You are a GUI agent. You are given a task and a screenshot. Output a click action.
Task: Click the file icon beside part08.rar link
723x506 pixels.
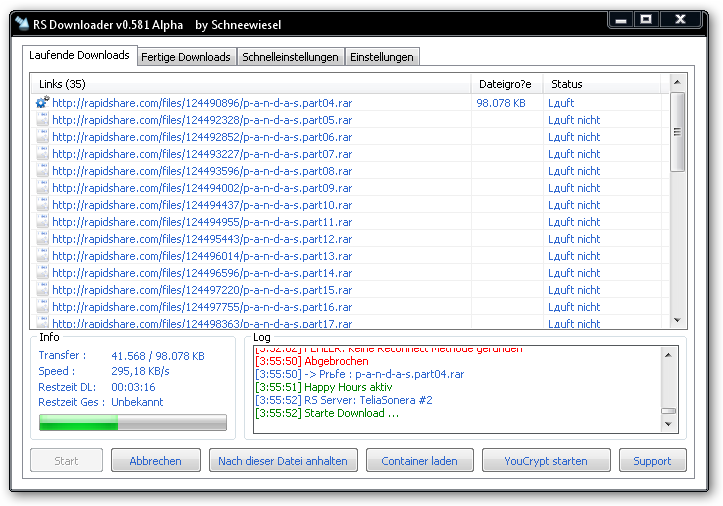[x=42, y=171]
